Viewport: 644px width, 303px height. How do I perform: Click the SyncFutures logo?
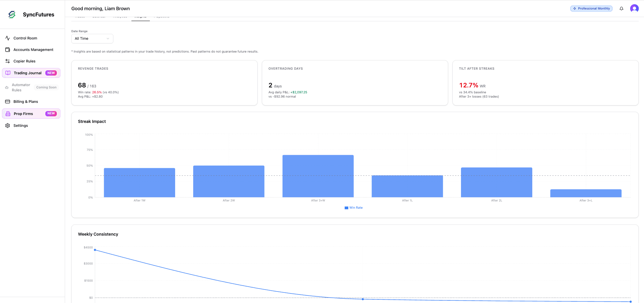pyautogui.click(x=12, y=14)
